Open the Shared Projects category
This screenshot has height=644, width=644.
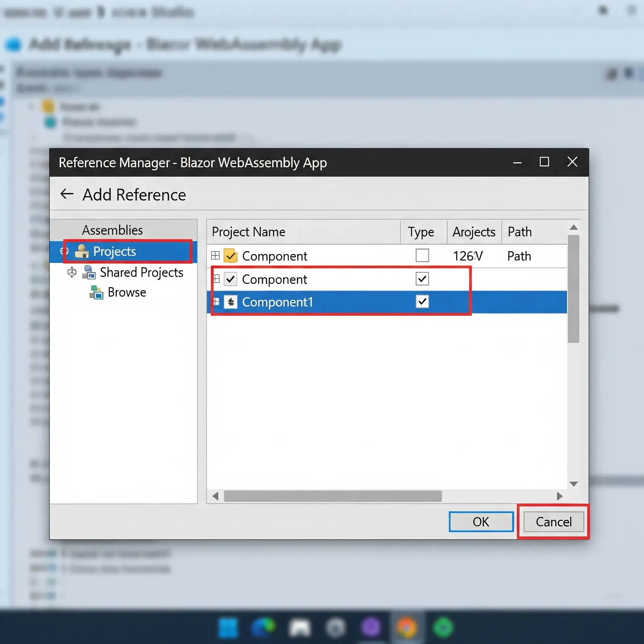click(141, 272)
